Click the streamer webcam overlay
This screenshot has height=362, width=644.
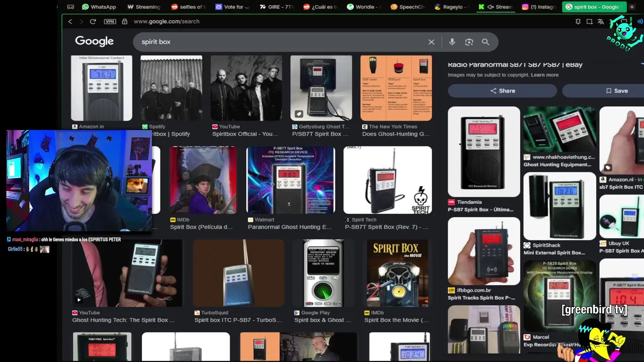click(79, 181)
